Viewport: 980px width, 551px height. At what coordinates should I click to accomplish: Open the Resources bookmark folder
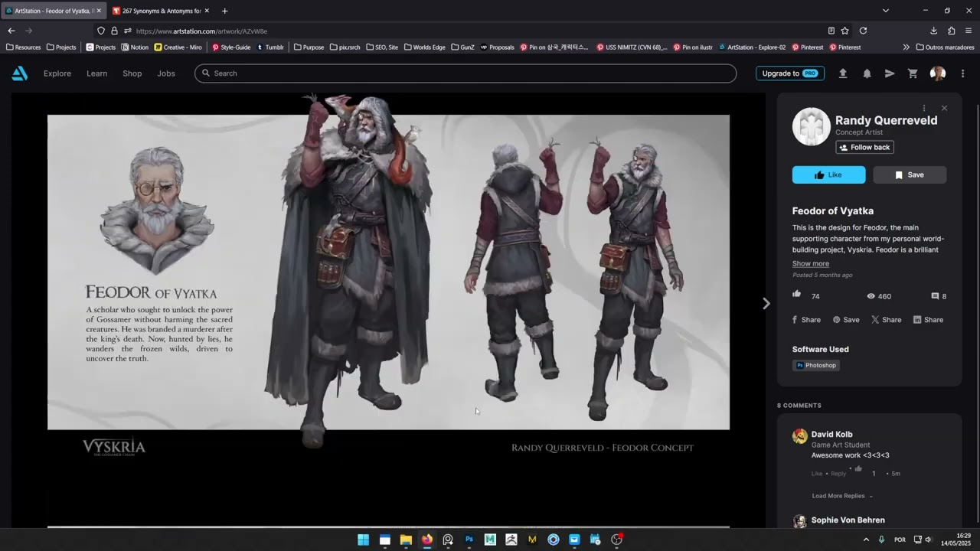click(x=23, y=47)
